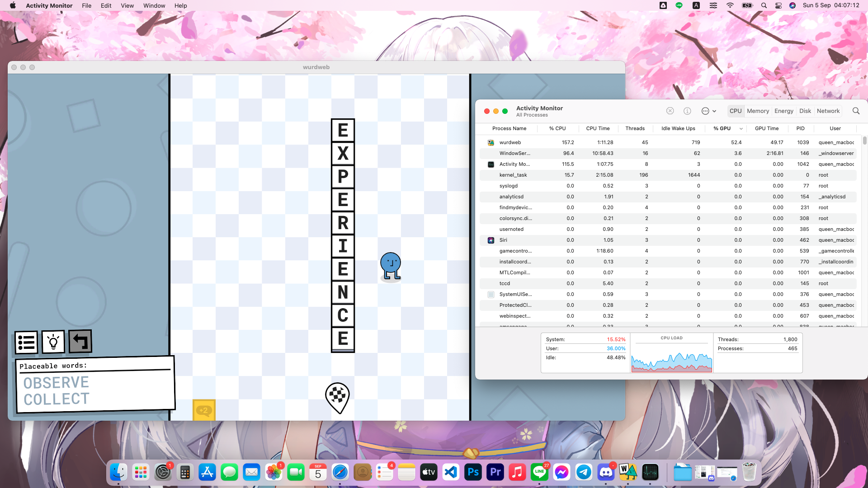The width and height of the screenshot is (868, 488).
Task: Open the View menu
Action: [x=127, y=5]
